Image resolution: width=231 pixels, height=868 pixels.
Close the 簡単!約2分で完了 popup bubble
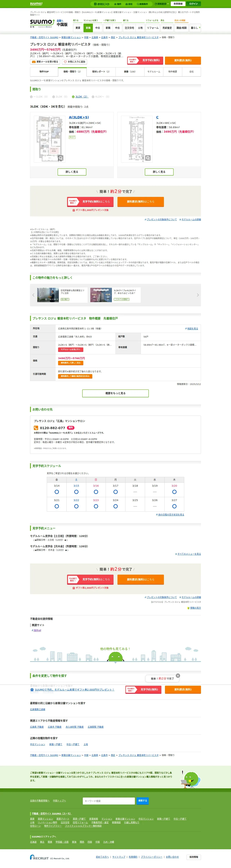point(178,676)
